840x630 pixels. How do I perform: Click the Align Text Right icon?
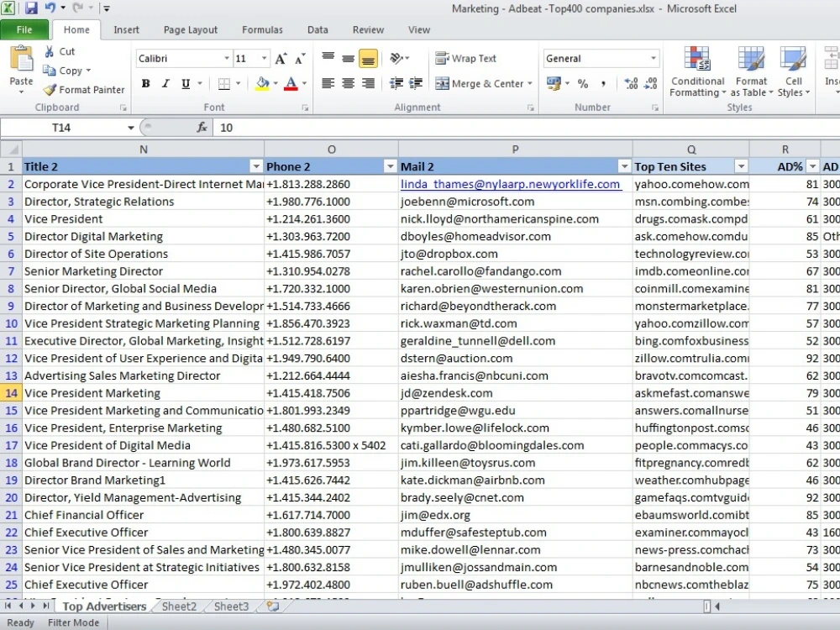pos(368,83)
